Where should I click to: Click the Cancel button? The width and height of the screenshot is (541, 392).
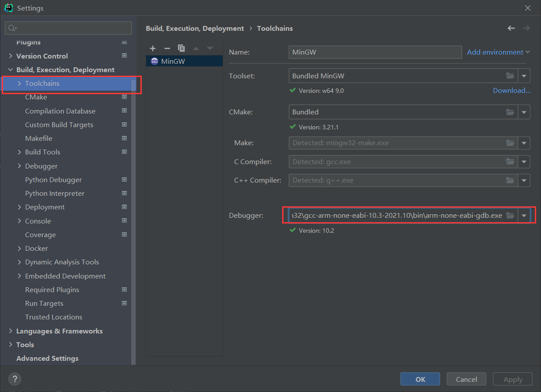pos(466,379)
